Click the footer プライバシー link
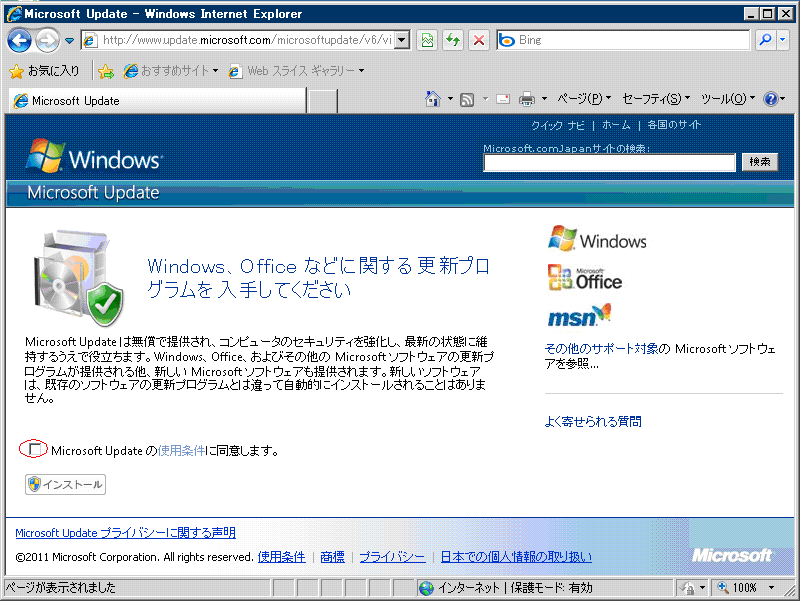800x601 pixels. tap(392, 557)
